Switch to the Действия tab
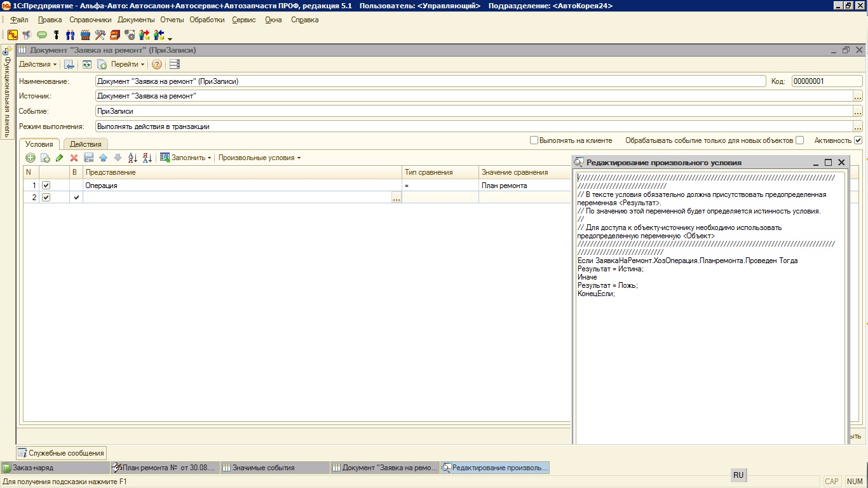Viewport: 868px width, 488px height. point(85,144)
